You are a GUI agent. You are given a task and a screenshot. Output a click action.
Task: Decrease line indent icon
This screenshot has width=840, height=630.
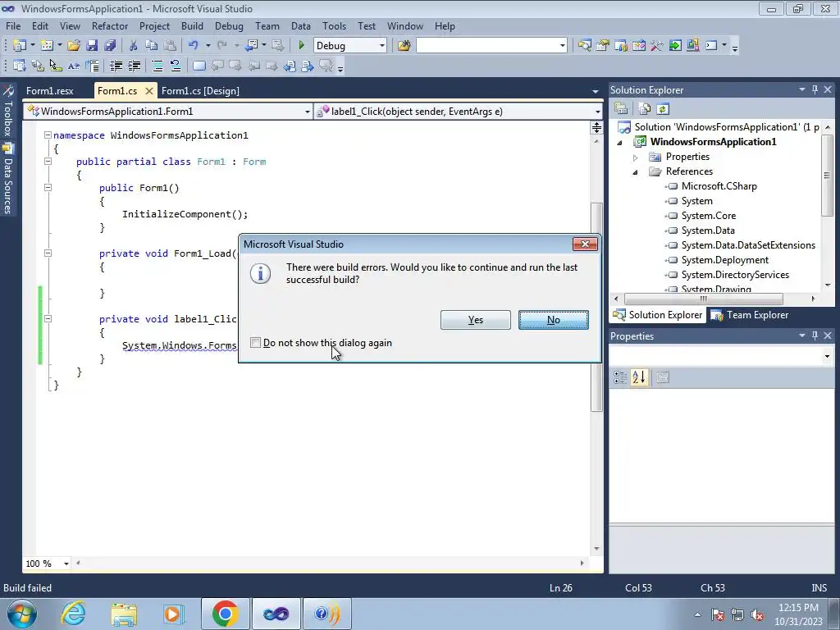click(116, 66)
